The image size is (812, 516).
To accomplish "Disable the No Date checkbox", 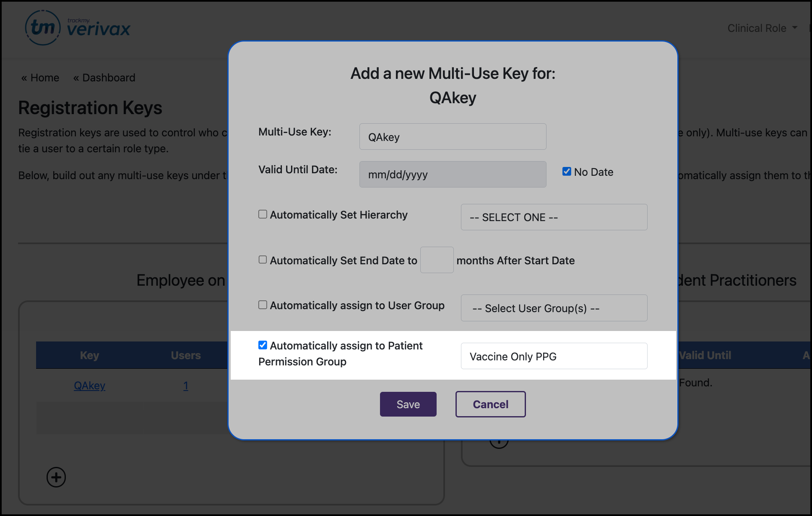I will coord(567,171).
